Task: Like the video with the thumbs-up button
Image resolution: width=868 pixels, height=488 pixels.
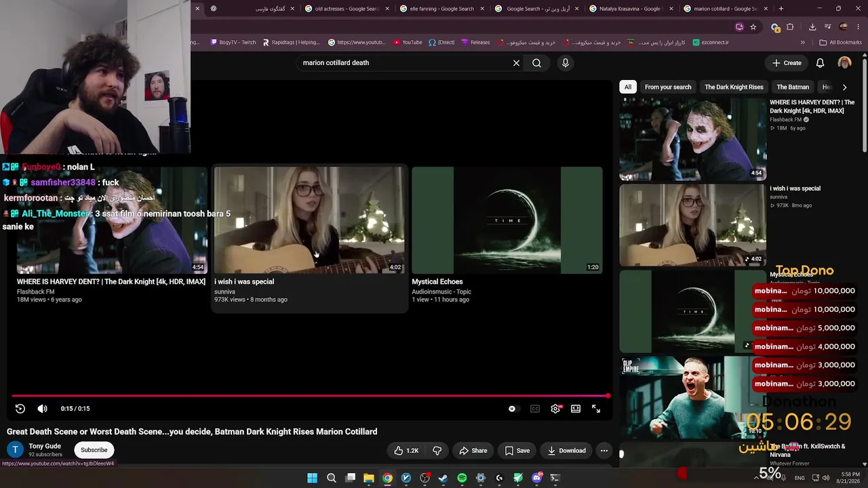Action: coord(406,451)
